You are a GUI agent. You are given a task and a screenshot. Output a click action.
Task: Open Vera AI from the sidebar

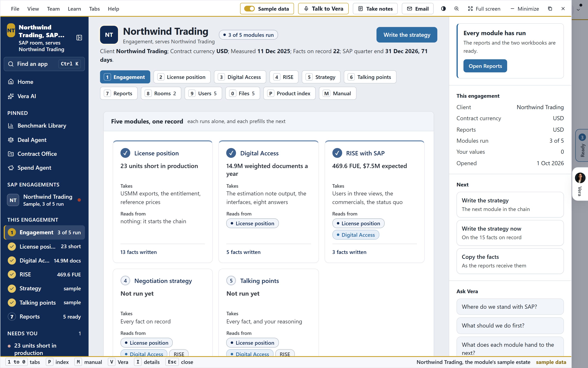point(44,96)
